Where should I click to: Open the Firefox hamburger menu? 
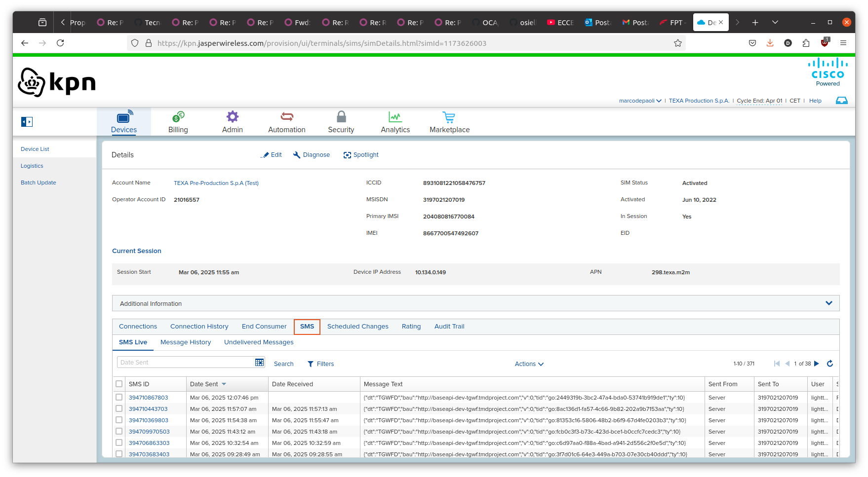pyautogui.click(x=843, y=43)
